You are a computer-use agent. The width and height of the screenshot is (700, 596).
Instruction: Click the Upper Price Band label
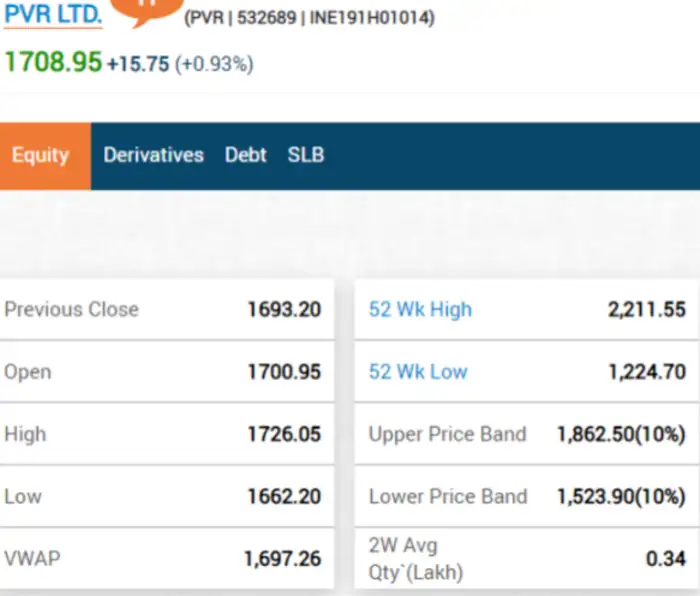447,434
